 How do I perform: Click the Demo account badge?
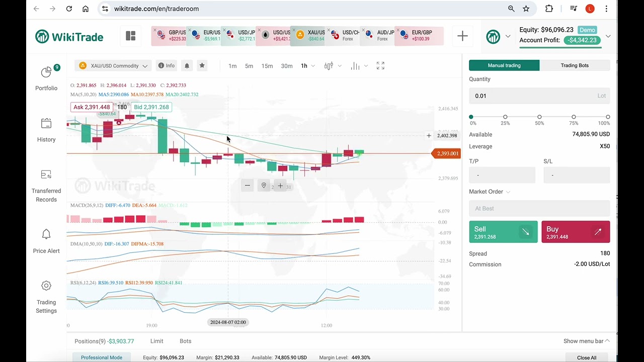[x=587, y=30]
